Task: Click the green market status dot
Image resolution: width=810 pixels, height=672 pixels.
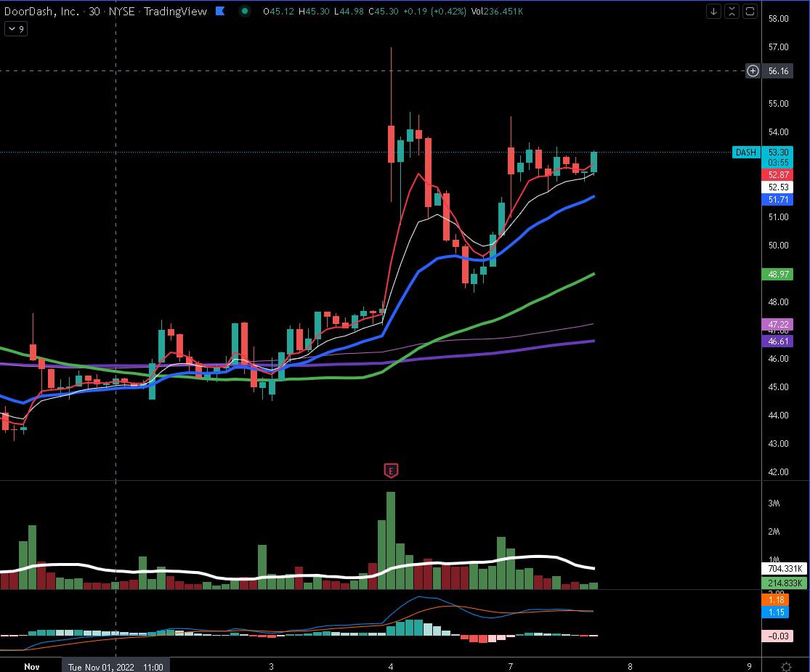Action: point(245,11)
